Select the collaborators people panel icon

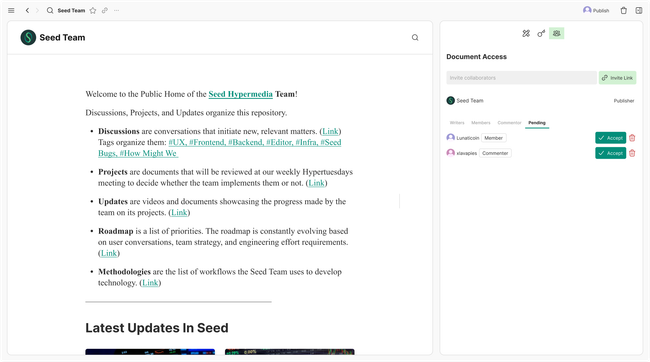556,33
